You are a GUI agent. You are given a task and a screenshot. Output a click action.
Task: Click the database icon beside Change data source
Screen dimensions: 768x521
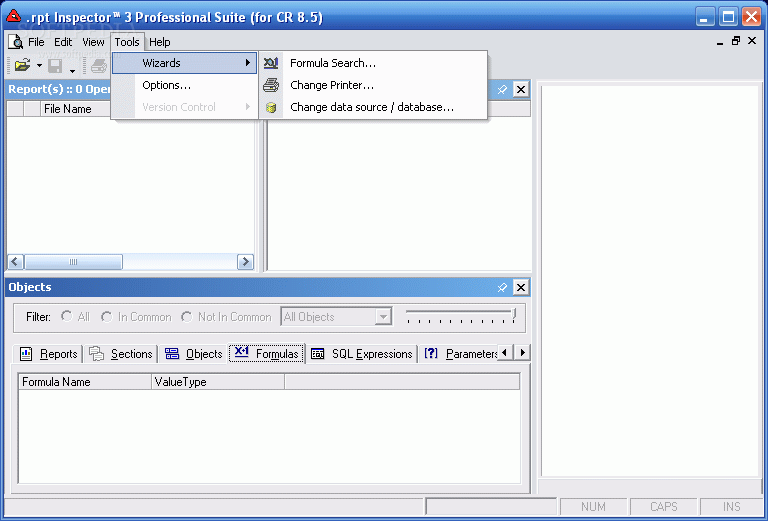tap(271, 107)
